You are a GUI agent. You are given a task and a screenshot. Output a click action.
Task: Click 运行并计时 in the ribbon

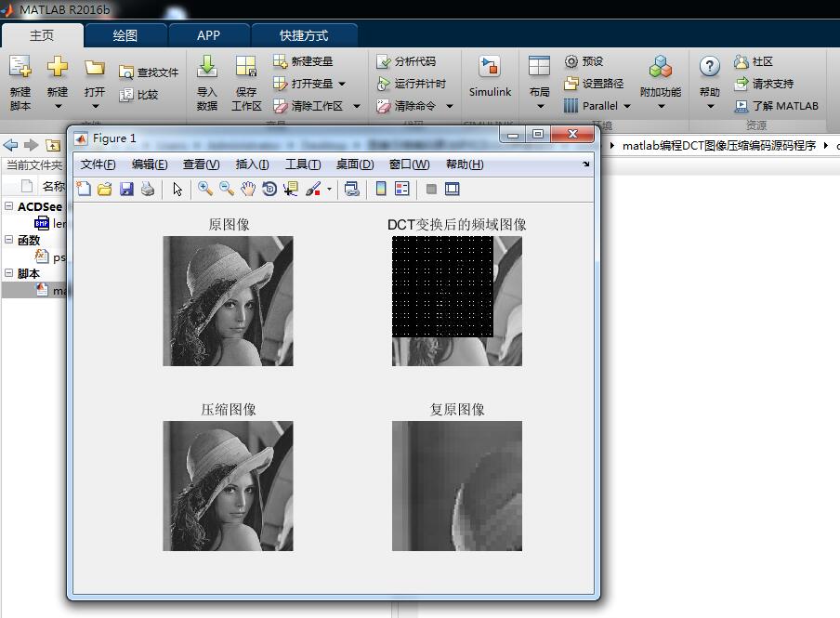[412, 84]
